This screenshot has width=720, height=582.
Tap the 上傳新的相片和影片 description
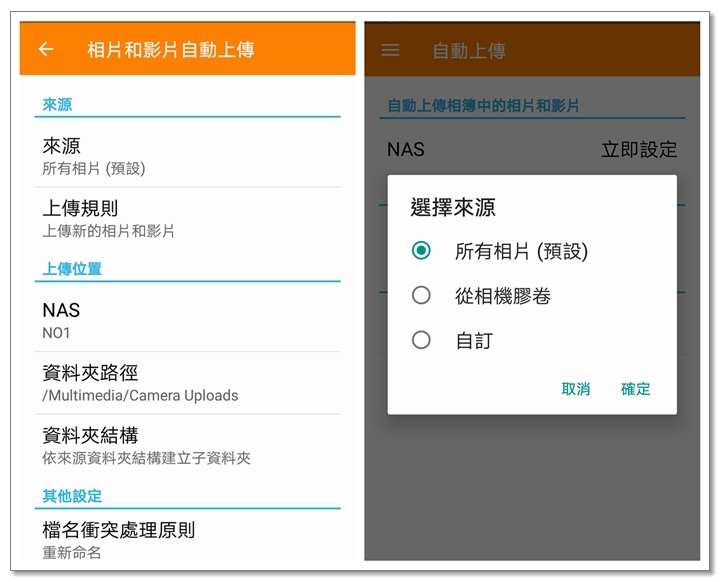point(108,231)
